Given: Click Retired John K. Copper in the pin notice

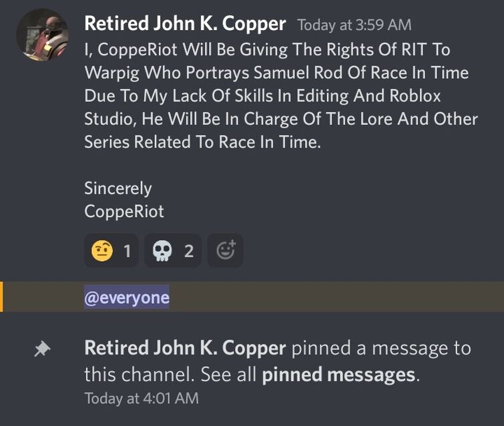Looking at the screenshot, I should (185, 348).
